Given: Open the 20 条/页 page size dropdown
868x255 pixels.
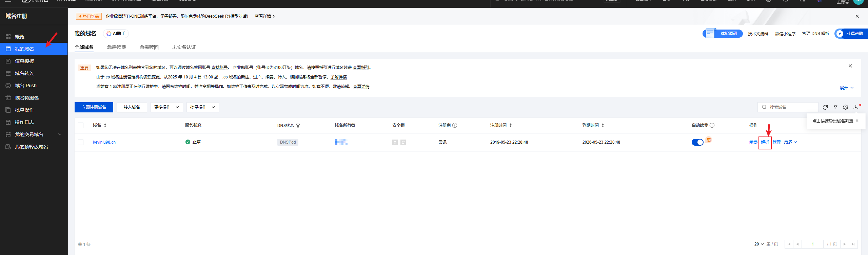Looking at the screenshot, I should click(759, 244).
